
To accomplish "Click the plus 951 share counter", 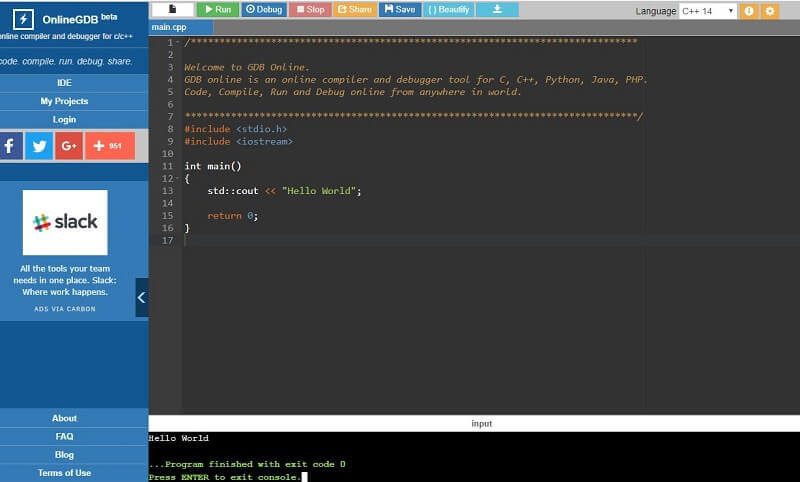I will 110,146.
